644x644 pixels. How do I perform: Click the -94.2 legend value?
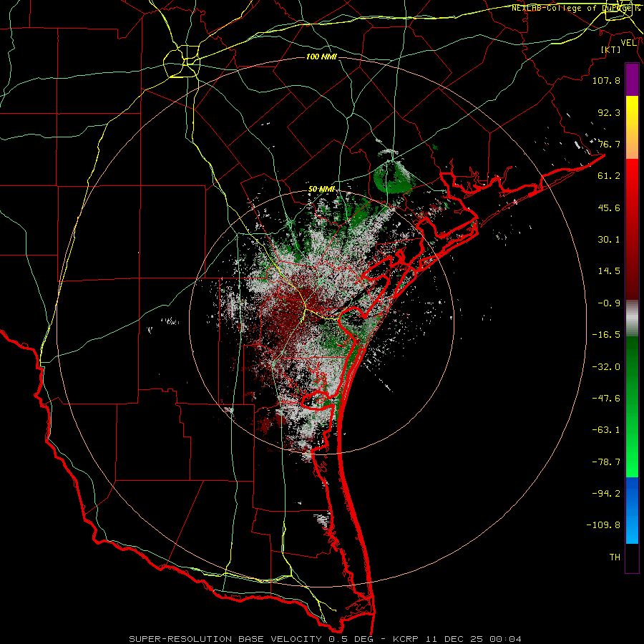pos(606,494)
